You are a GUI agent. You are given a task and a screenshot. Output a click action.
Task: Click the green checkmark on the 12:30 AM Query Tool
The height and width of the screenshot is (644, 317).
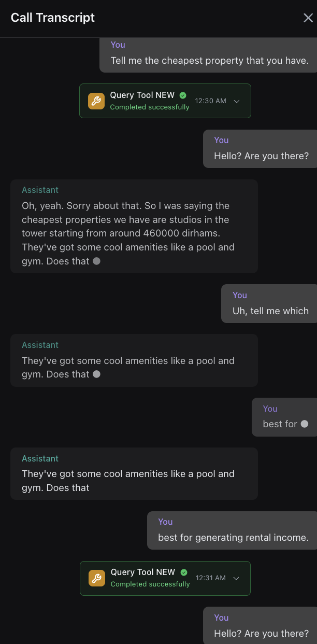[x=183, y=95]
